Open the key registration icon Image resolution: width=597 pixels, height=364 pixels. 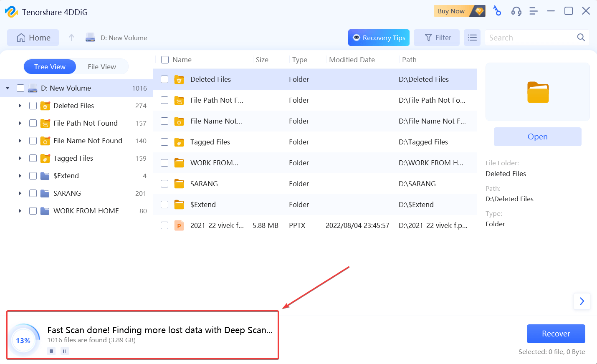[x=497, y=11]
